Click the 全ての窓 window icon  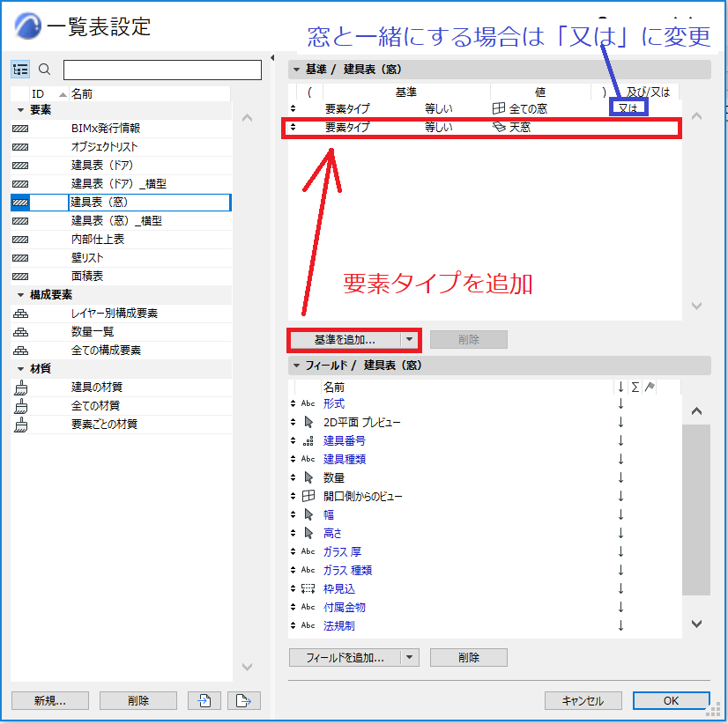[x=499, y=108]
